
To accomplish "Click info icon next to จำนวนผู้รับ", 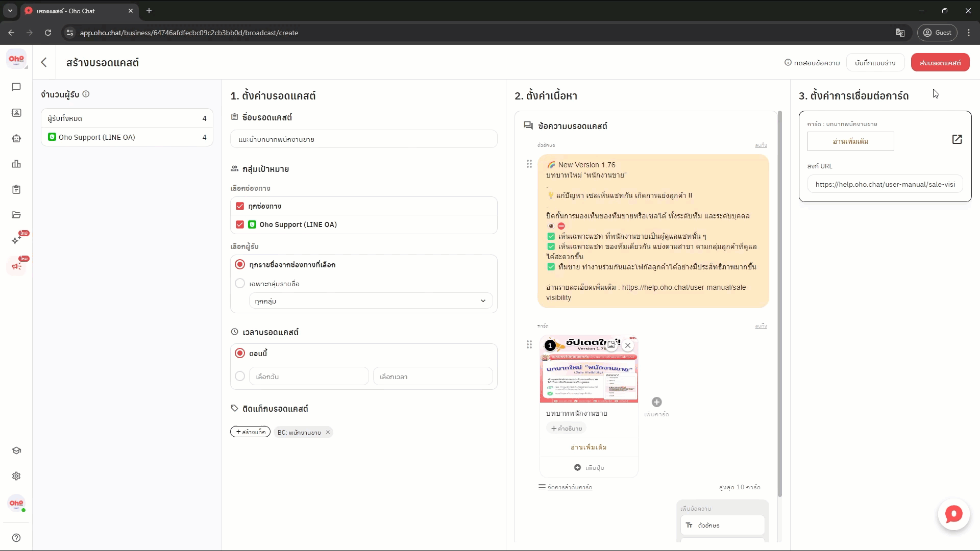I will [86, 94].
